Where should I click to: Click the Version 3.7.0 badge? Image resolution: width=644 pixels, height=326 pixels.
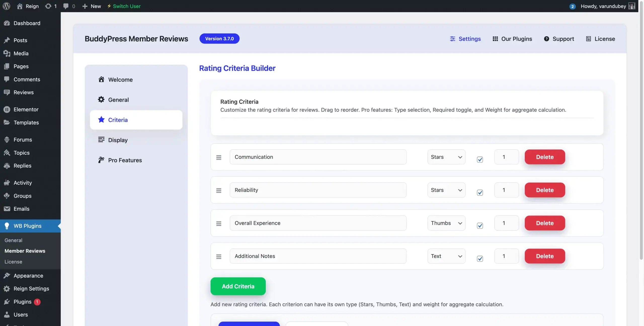pyautogui.click(x=219, y=39)
